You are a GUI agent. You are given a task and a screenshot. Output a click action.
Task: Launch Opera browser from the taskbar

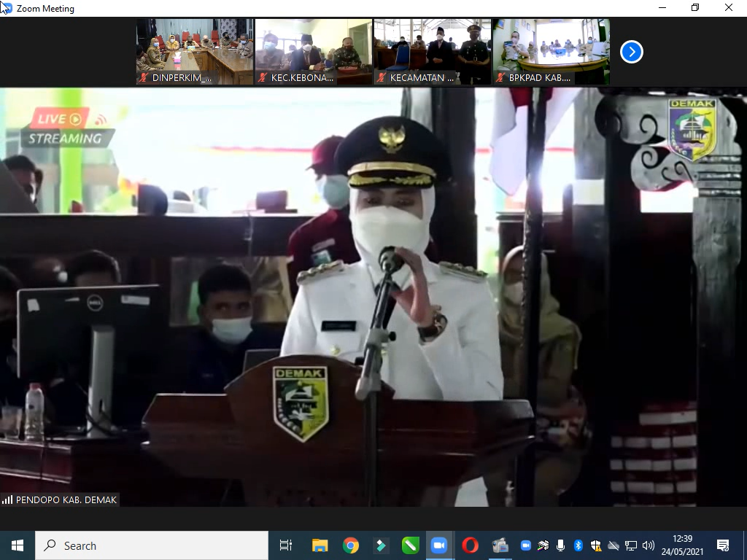pyautogui.click(x=470, y=545)
